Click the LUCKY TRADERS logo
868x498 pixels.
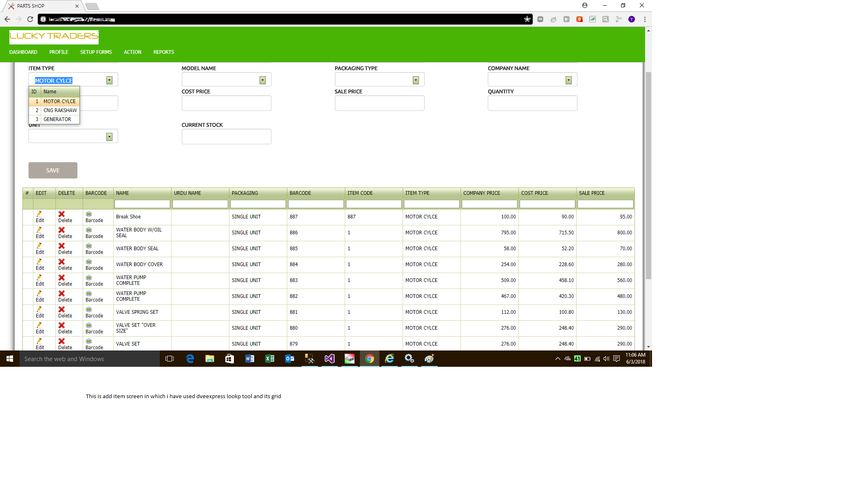54,37
